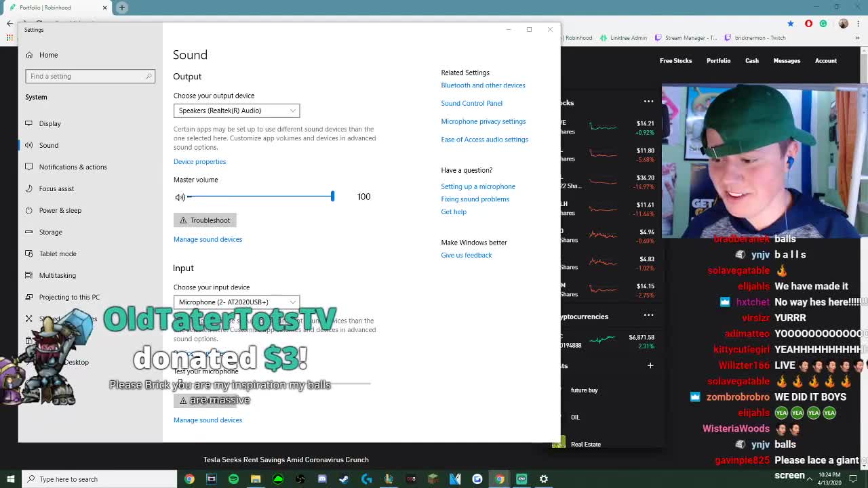Open the first Chrome icon in the taskbar
Screen dimensions: 868x488
click(x=189, y=479)
